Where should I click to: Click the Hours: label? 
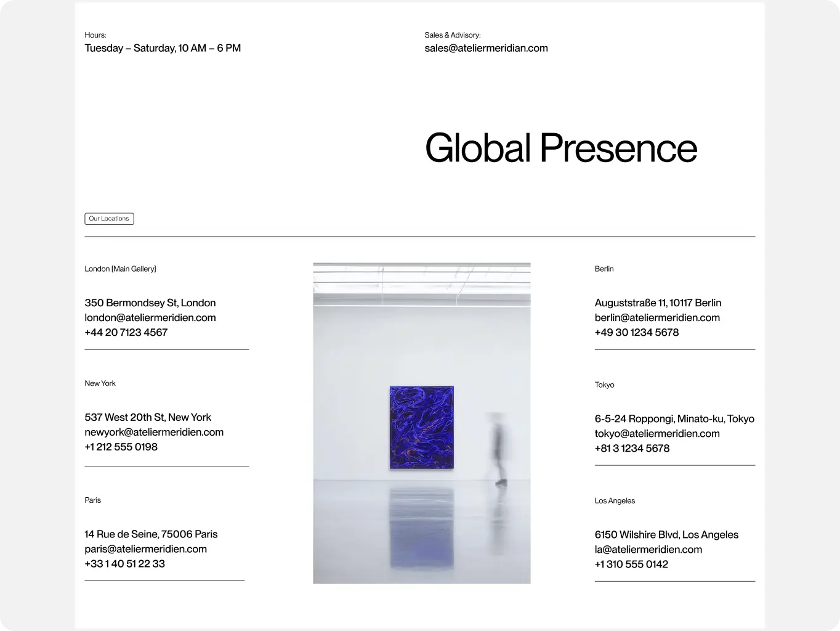click(95, 35)
